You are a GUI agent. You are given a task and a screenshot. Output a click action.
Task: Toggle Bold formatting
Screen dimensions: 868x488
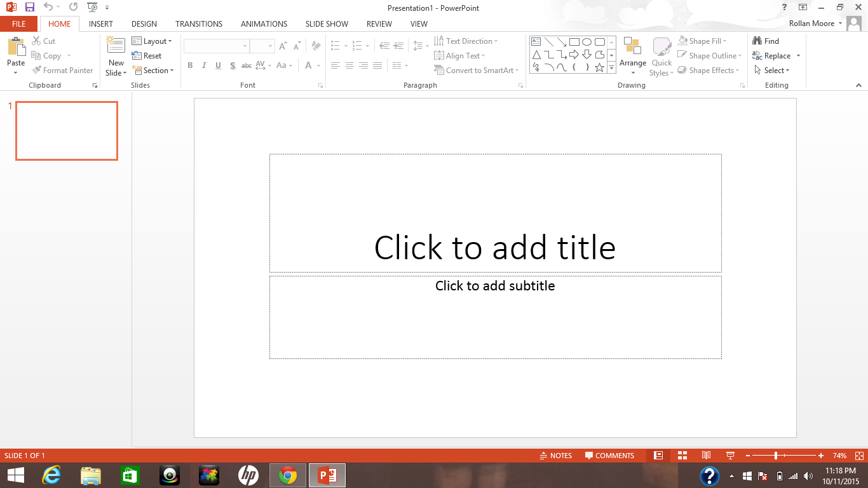[x=190, y=65]
